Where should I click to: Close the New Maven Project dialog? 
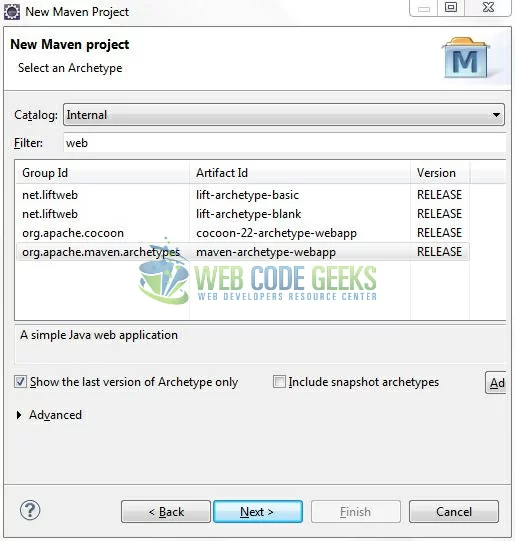click(x=488, y=7)
